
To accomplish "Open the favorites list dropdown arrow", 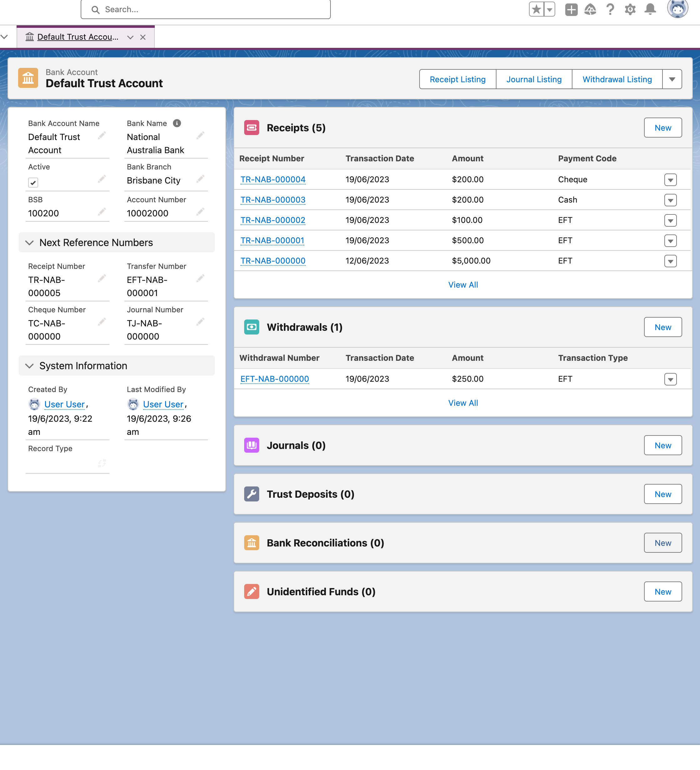I will (550, 9).
